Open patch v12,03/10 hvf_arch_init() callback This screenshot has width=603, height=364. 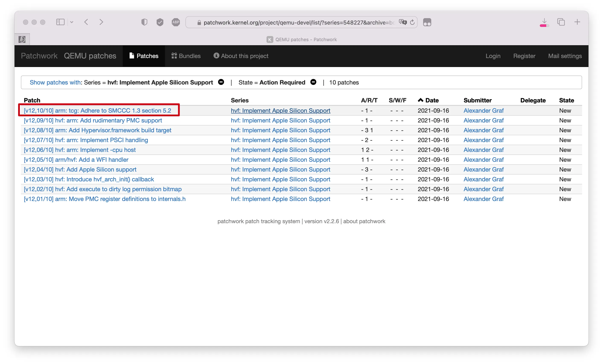click(x=89, y=179)
